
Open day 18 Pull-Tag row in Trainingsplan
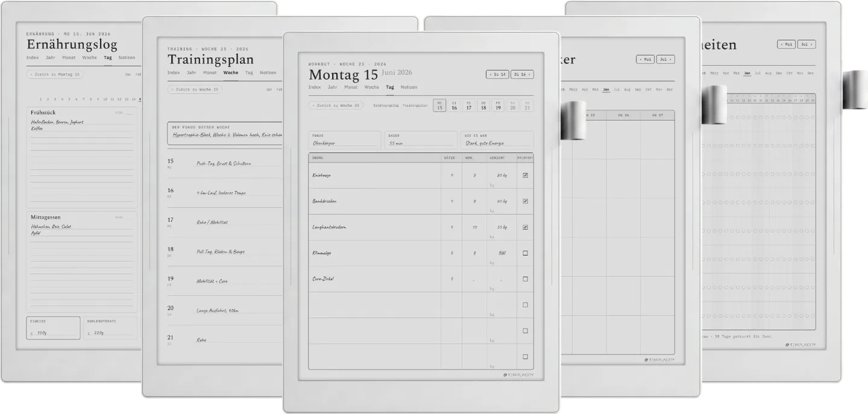(x=225, y=251)
